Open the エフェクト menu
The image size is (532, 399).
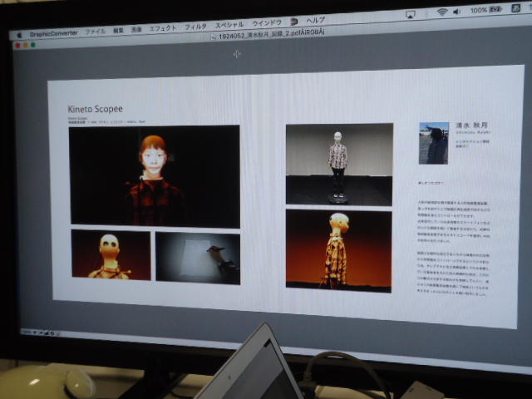tap(163, 28)
